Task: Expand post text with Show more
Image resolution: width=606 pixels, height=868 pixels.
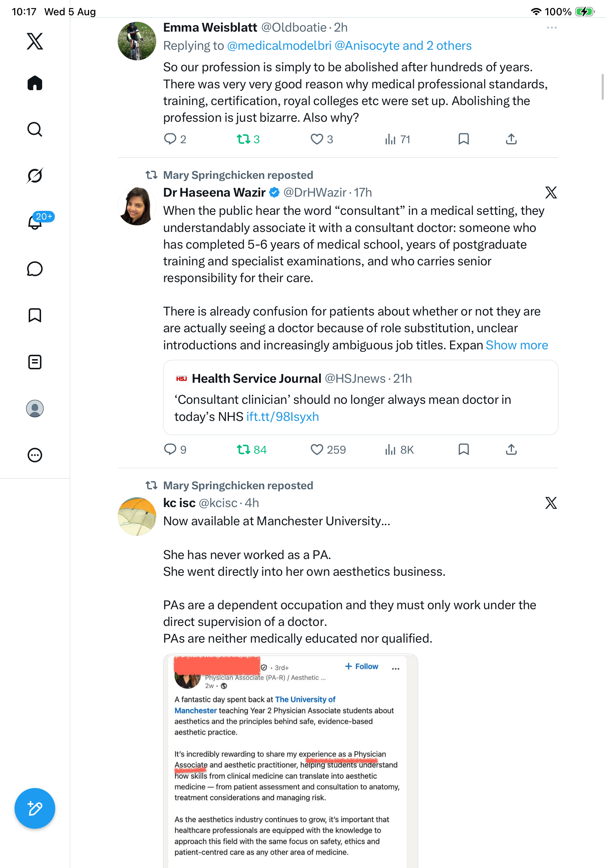Action: coord(517,345)
